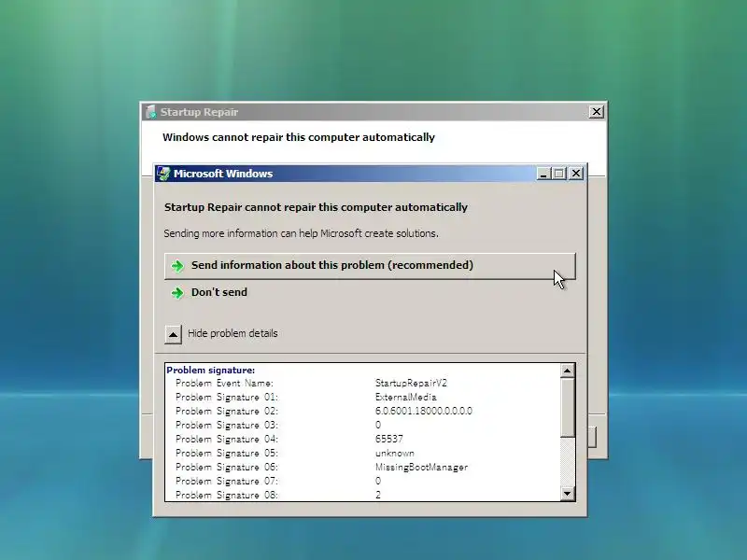This screenshot has width=747, height=560.
Task: Click the Microsoft Windows title bar icon
Action: [164, 174]
